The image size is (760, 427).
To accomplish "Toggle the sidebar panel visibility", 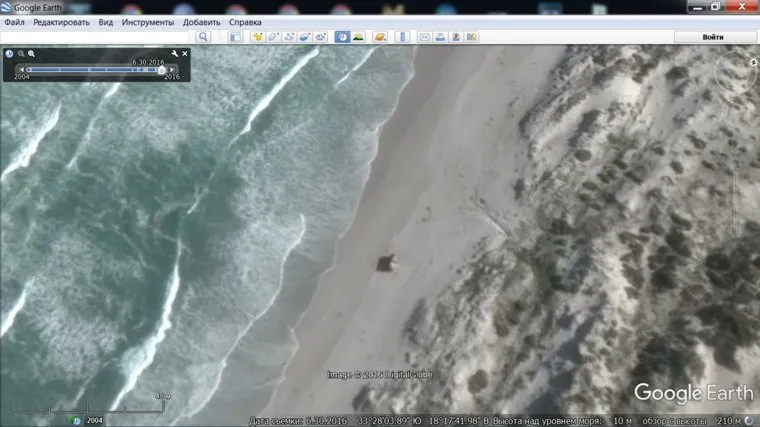I will (235, 37).
